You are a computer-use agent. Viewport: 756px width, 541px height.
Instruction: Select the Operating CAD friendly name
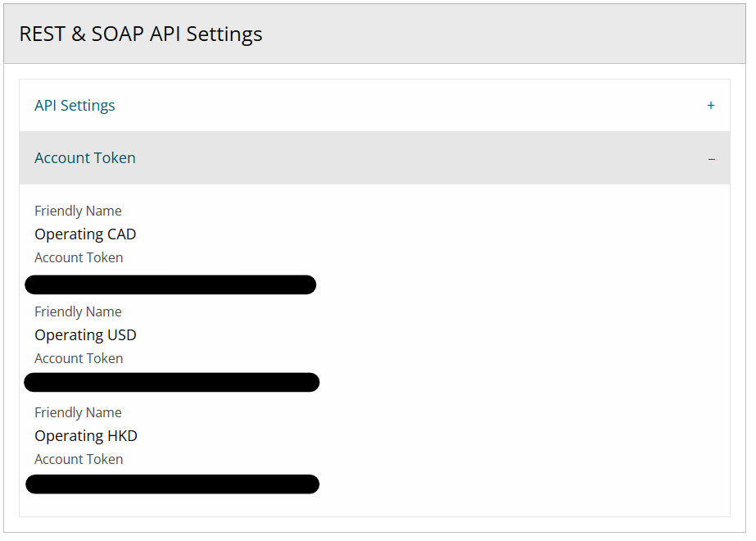click(85, 234)
